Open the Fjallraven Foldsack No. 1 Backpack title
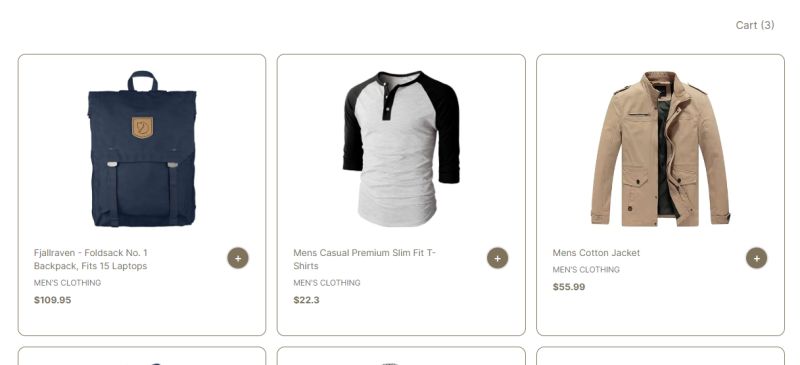Image resolution: width=800 pixels, height=365 pixels. (x=91, y=259)
